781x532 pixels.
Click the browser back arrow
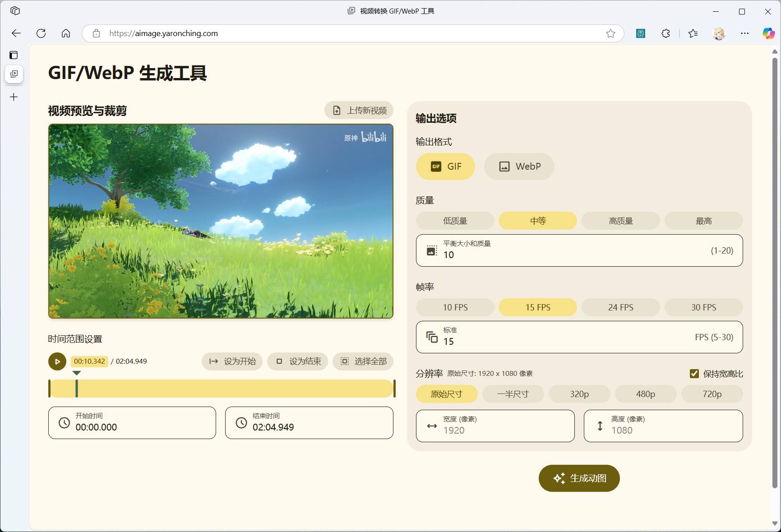[16, 33]
